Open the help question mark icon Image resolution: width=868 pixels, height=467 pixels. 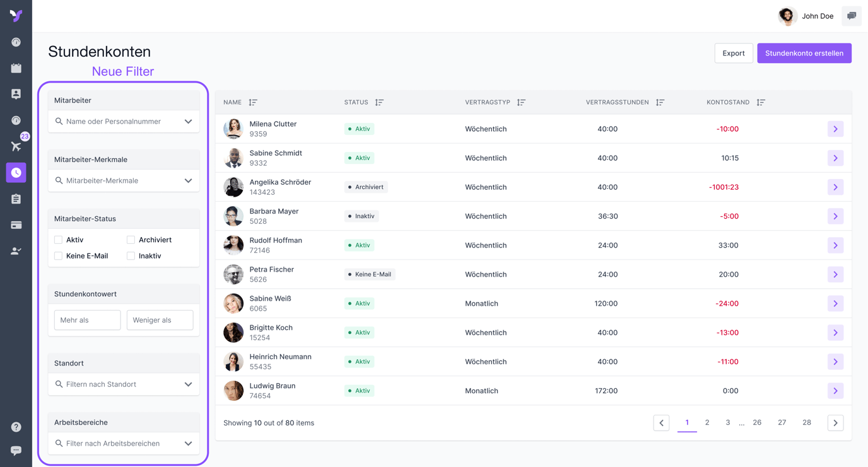tap(16, 427)
